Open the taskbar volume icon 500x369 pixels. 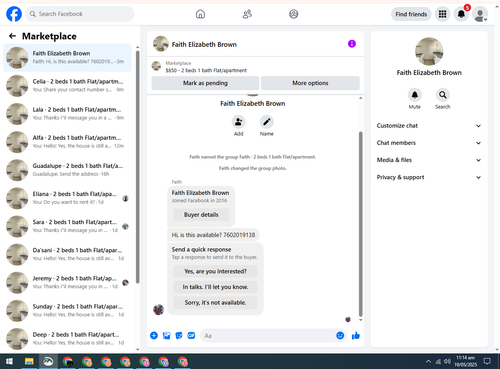point(447,361)
